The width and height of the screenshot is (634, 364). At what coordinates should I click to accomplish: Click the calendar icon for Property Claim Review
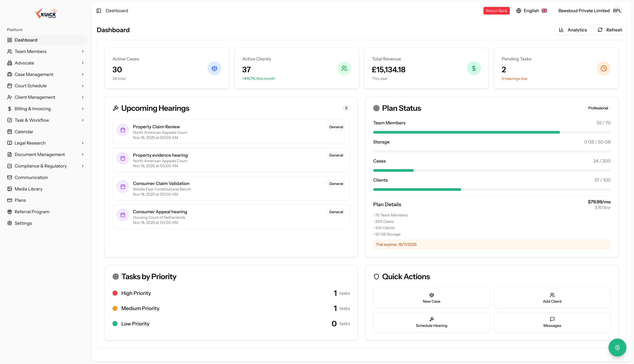pos(123,130)
